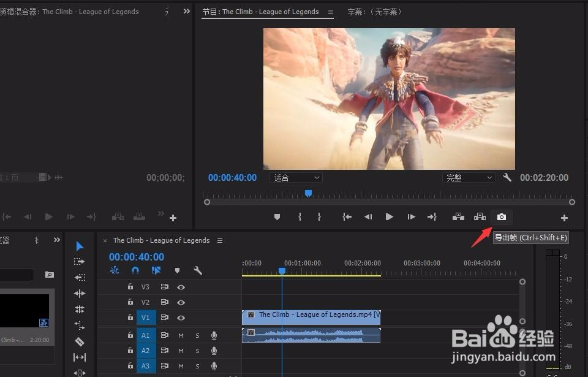Select the 节目 The Climb program tab
588x377 pixels.
pos(261,12)
